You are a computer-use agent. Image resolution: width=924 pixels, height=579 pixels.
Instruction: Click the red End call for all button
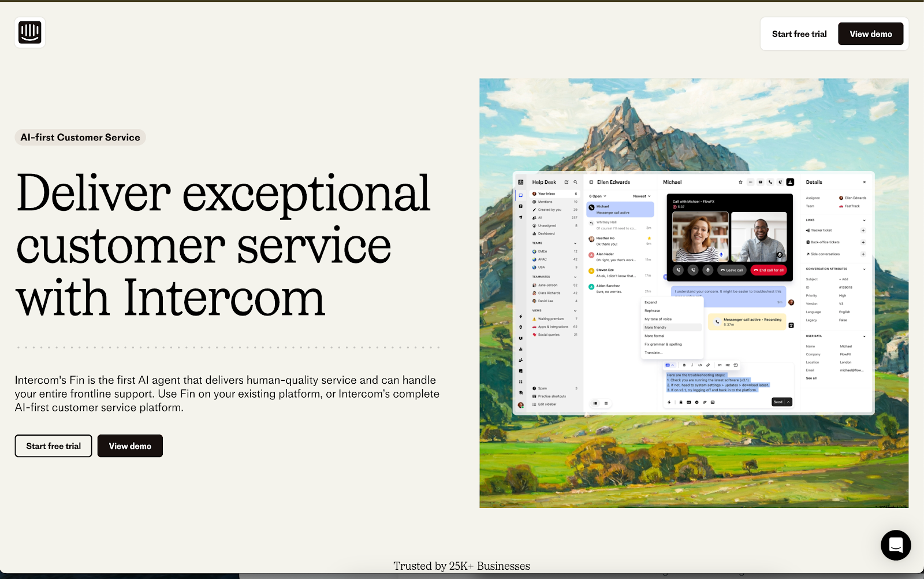click(769, 270)
